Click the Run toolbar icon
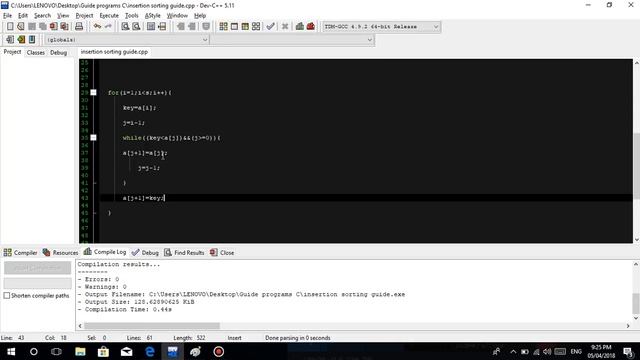 click(x=234, y=27)
